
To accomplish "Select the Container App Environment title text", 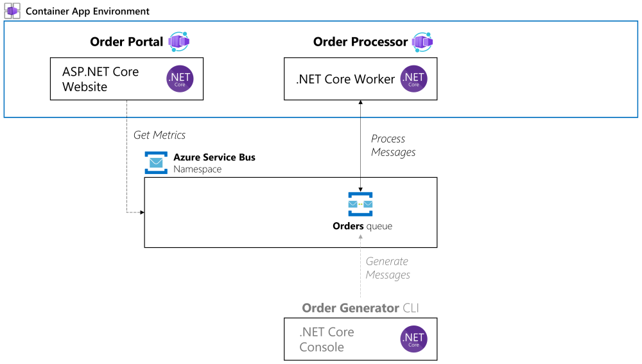I will pyautogui.click(x=87, y=11).
